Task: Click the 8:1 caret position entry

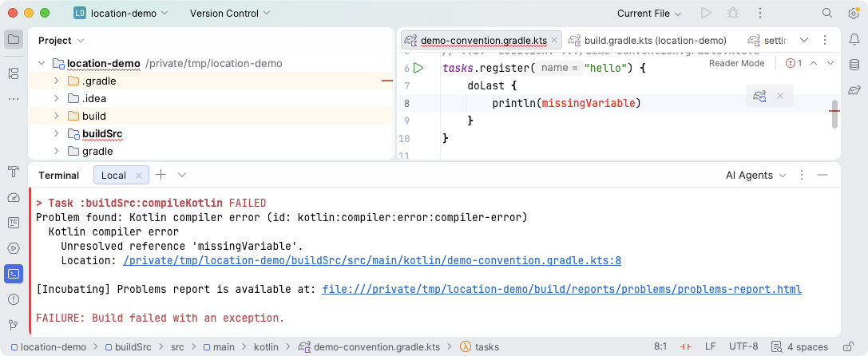Action: coord(660,347)
